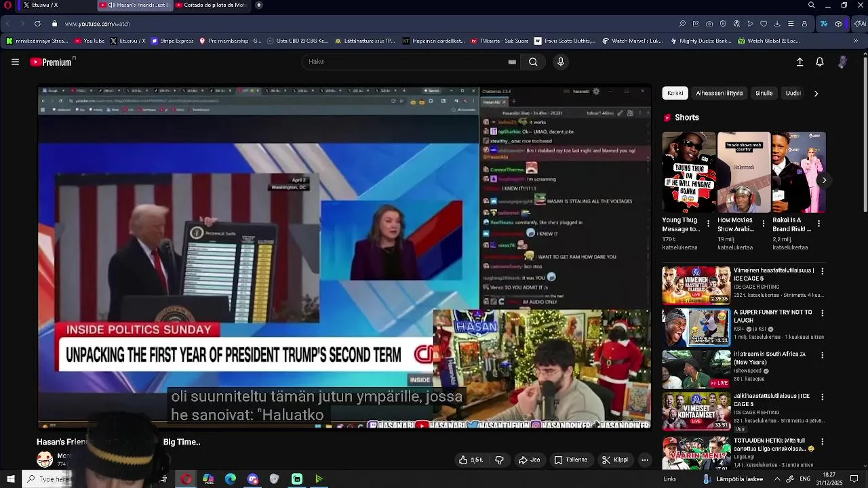Open the Opera easy setup lines icon
This screenshot has height=488, width=868.
[791, 24]
